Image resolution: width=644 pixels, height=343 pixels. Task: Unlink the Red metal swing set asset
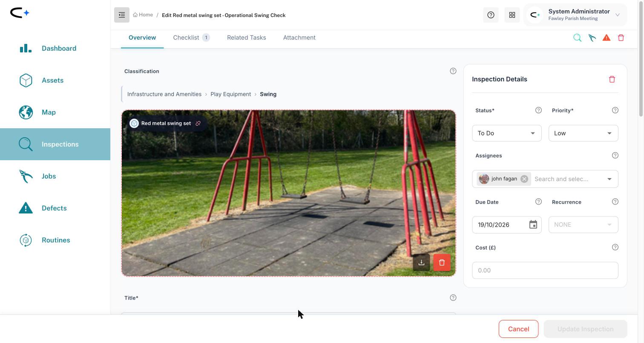tap(198, 124)
